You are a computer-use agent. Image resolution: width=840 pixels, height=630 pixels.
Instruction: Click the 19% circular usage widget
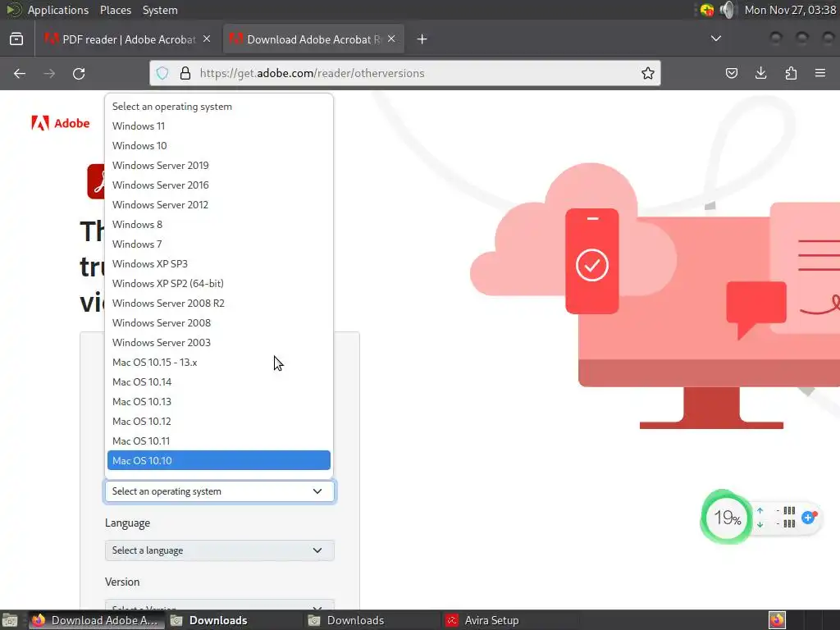(x=727, y=518)
